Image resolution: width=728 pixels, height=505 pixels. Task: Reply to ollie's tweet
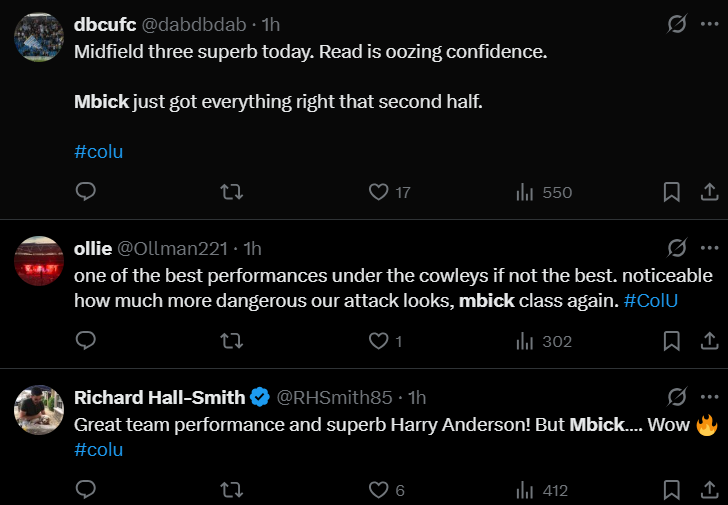coord(86,341)
